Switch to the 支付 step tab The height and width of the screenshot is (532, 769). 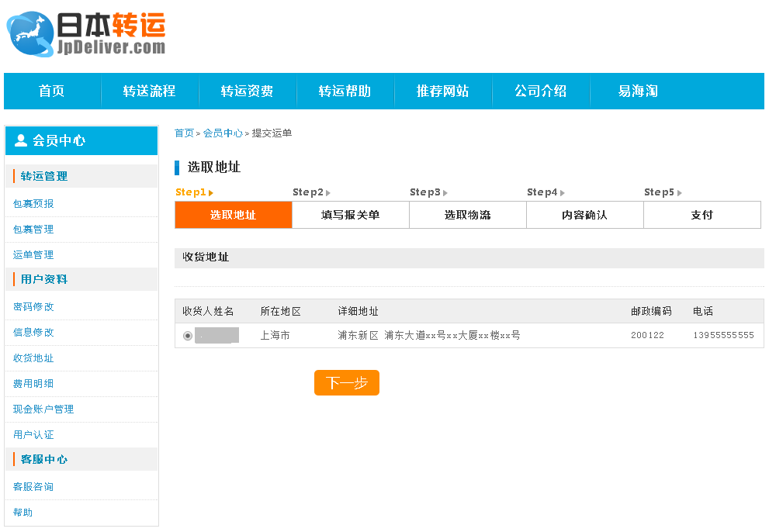coord(701,215)
